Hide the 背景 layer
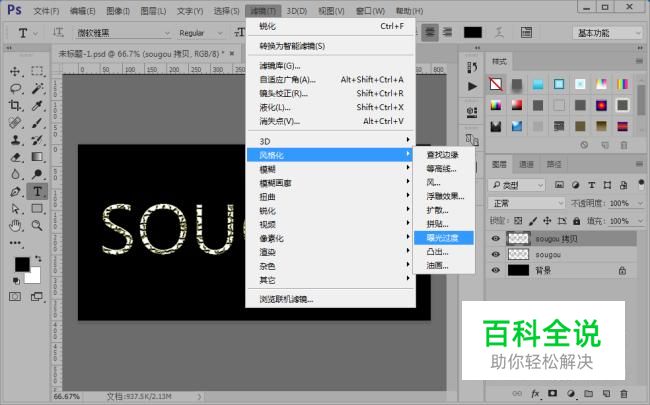650x405 pixels. coord(495,270)
